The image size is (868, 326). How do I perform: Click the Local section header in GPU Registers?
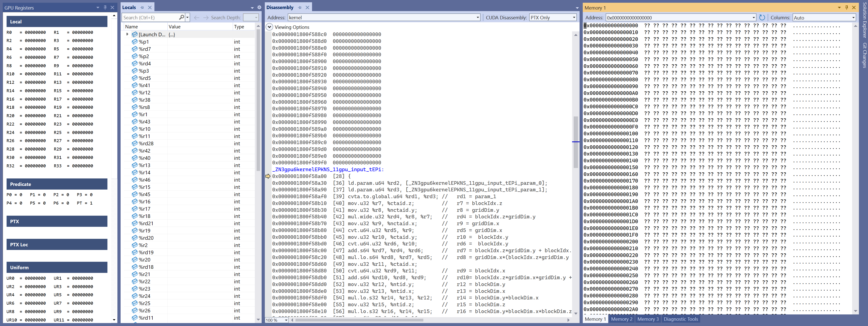click(57, 22)
